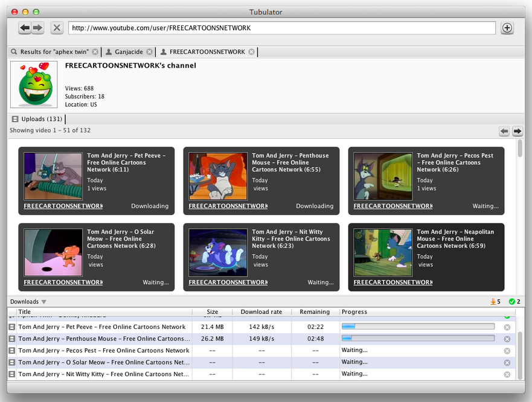The image size is (532, 402).
Task: Click film icon on Pet Peeve download row
Action: 12,327
